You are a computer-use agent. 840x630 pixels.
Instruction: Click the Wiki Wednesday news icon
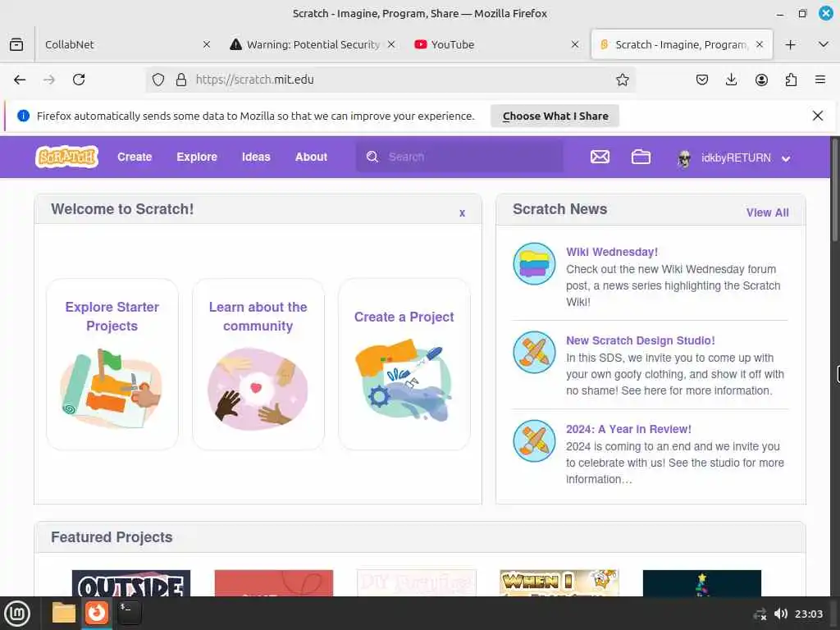tap(534, 263)
